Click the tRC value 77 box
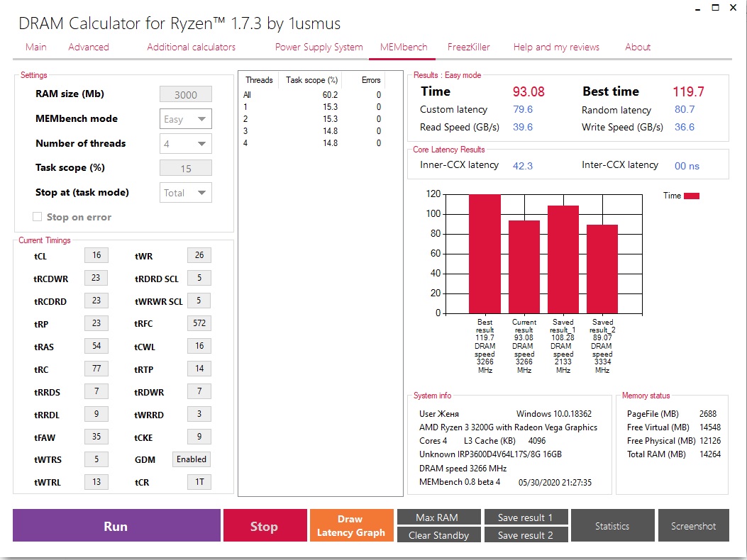Viewport: 747px width, 560px height. [96, 369]
